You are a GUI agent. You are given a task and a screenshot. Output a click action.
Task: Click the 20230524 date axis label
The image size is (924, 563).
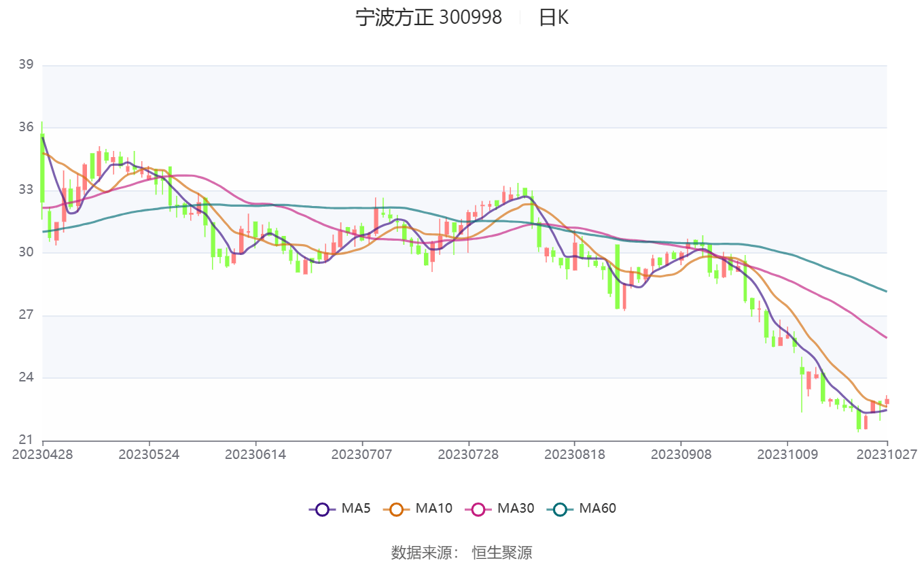[x=149, y=454]
